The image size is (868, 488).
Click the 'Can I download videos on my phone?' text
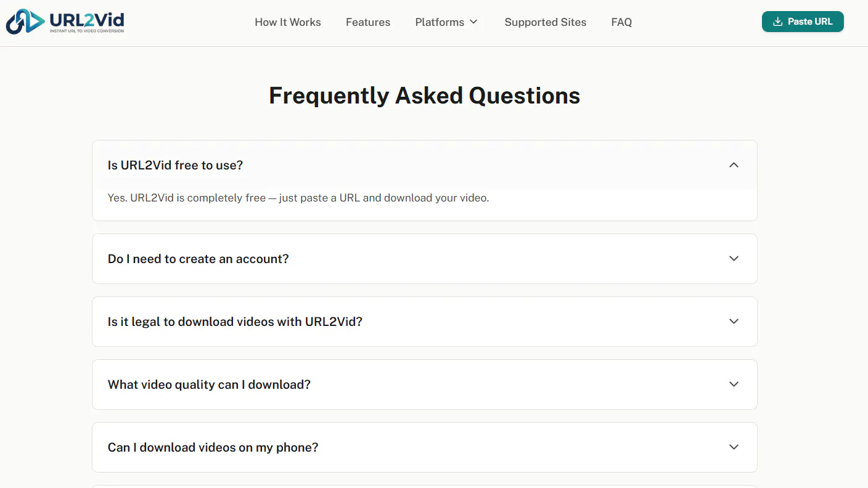pyautogui.click(x=213, y=447)
